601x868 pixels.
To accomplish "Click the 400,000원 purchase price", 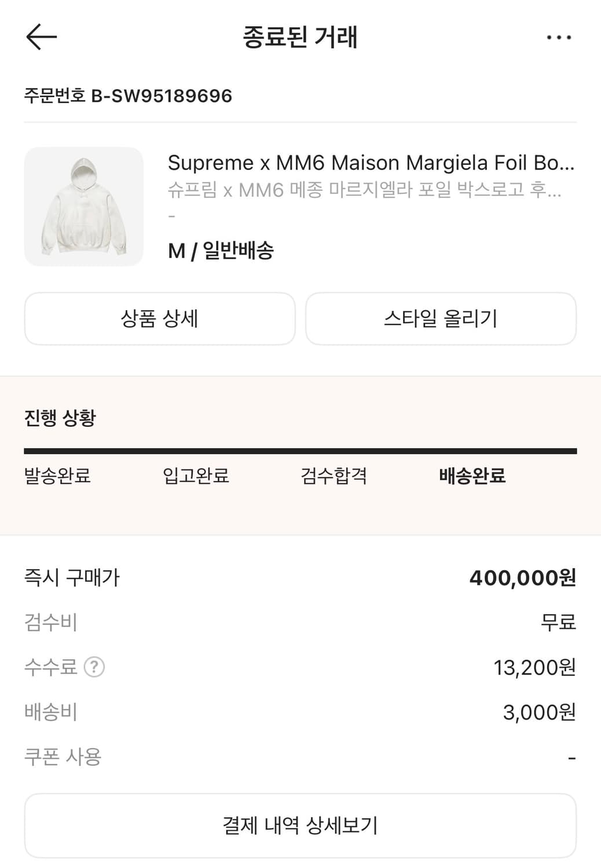I will coord(522,578).
